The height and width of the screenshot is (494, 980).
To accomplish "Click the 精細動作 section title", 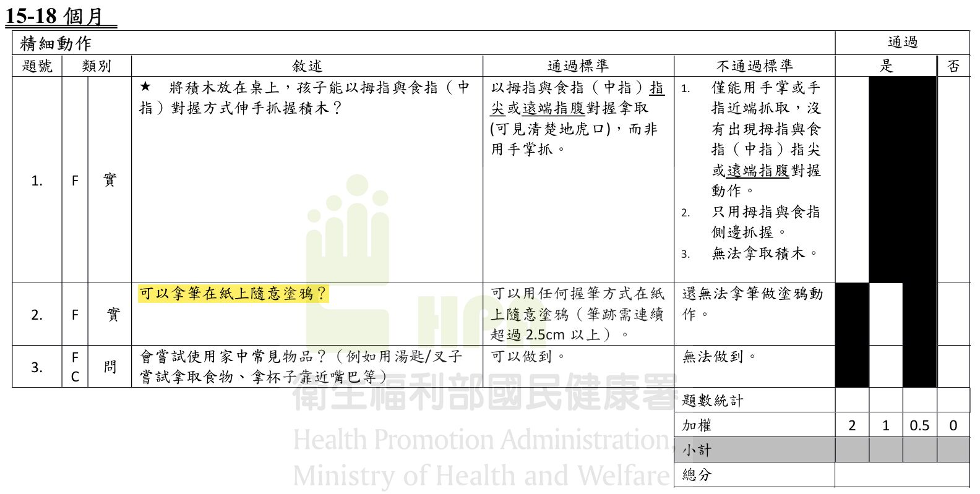I will [56, 43].
